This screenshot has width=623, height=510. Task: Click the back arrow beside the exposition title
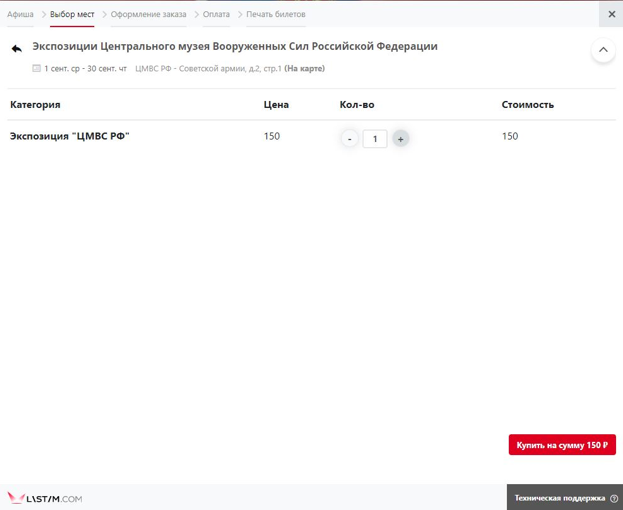pos(16,49)
